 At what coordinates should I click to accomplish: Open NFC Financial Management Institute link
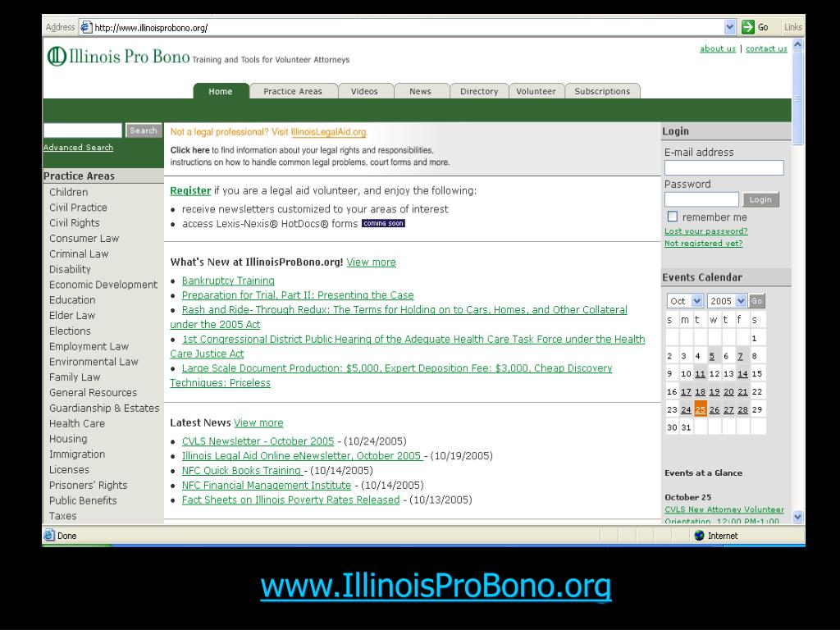(267, 486)
